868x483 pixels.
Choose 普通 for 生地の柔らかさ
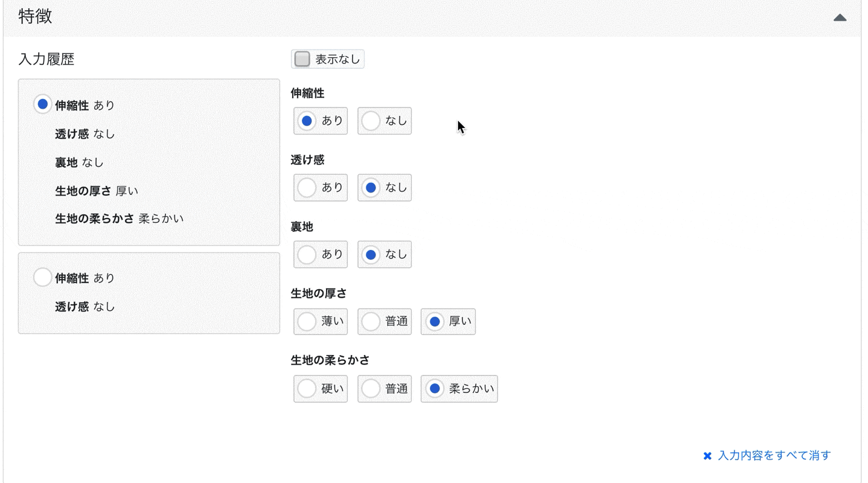point(385,388)
